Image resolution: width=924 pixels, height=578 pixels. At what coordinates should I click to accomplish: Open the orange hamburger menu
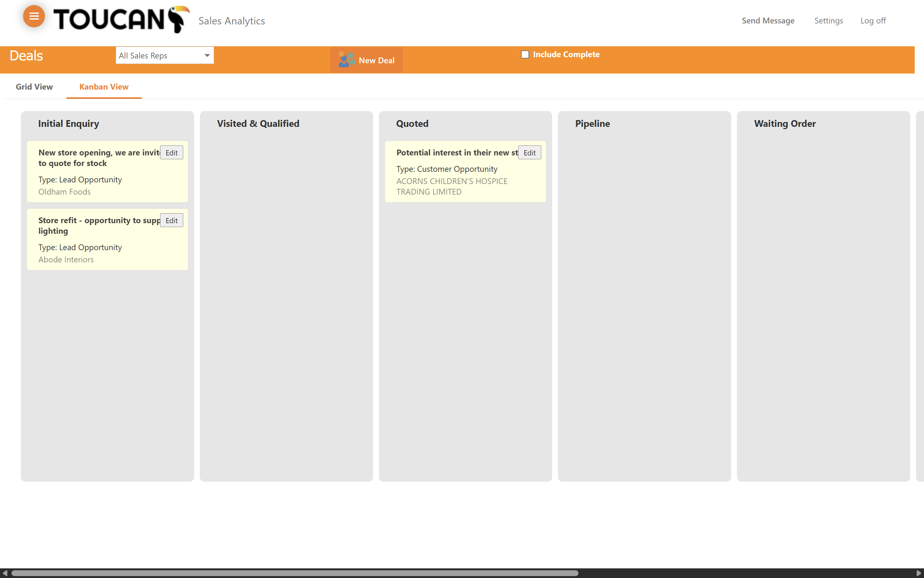point(34,16)
